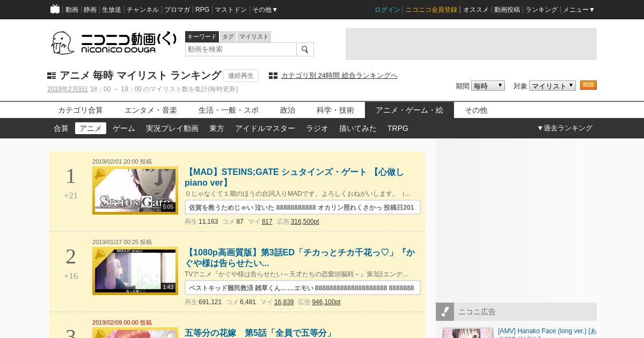Open 静画 in top navigation
The height and width of the screenshot is (338, 644).
(x=90, y=10)
